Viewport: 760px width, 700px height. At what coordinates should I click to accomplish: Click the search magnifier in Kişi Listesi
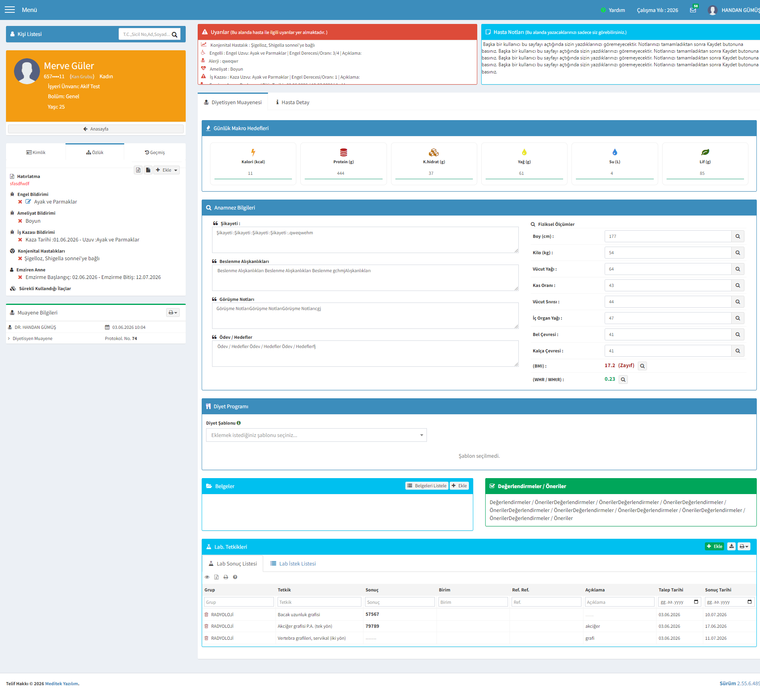[x=175, y=34]
